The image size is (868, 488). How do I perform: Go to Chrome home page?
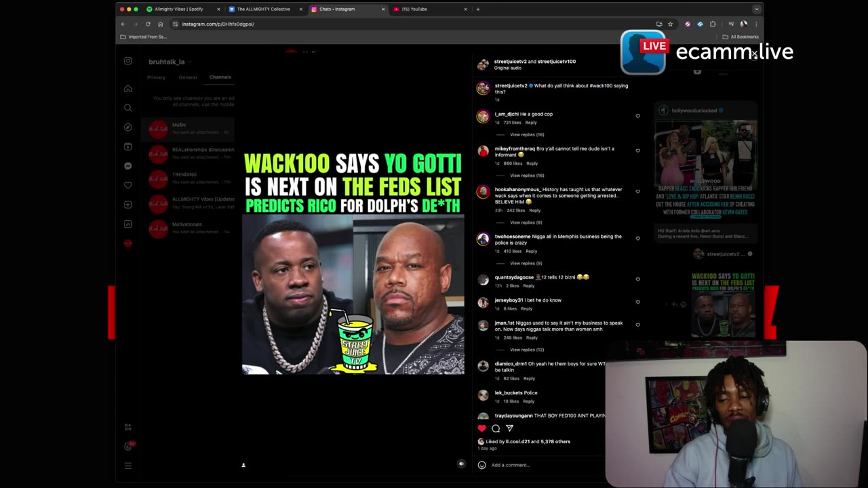click(x=160, y=24)
